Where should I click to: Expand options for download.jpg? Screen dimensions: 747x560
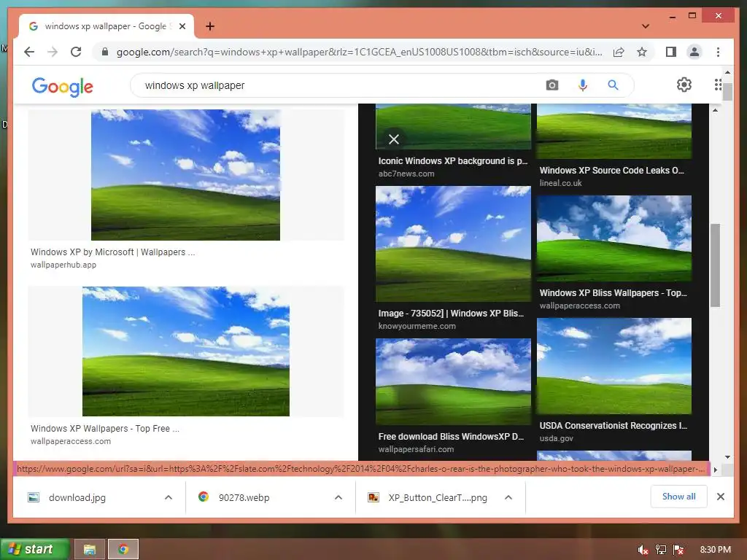pos(169,497)
